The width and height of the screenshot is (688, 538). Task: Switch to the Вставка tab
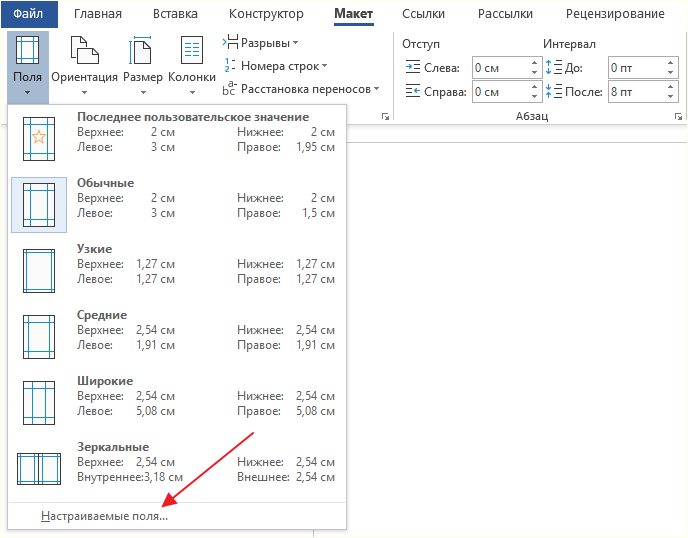(175, 14)
